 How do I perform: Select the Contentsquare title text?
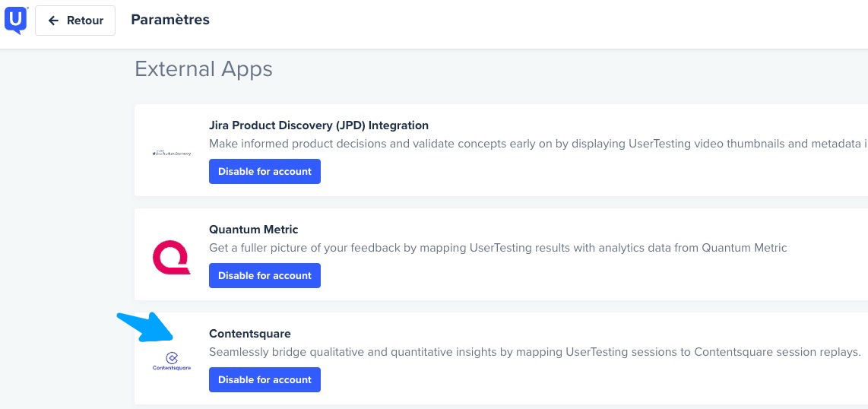(x=249, y=334)
